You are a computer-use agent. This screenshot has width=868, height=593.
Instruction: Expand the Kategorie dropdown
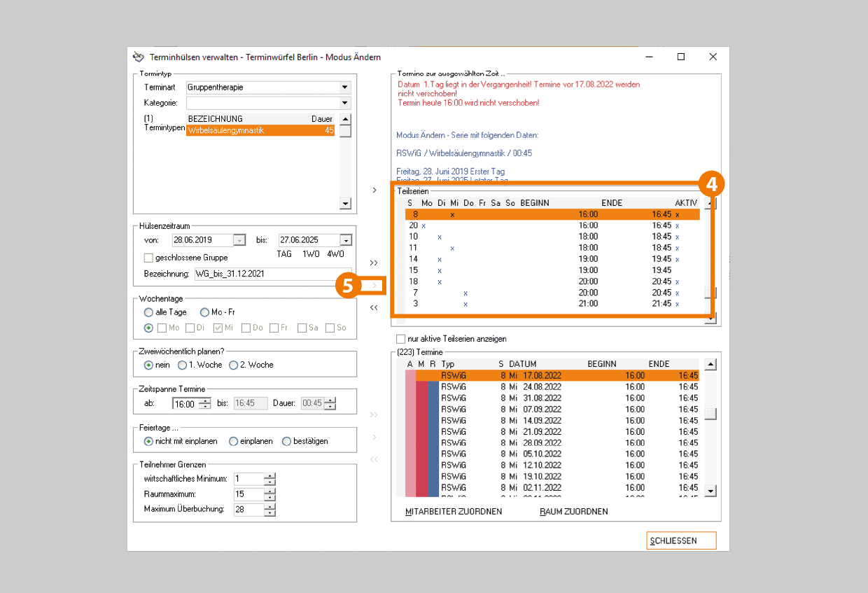click(344, 103)
